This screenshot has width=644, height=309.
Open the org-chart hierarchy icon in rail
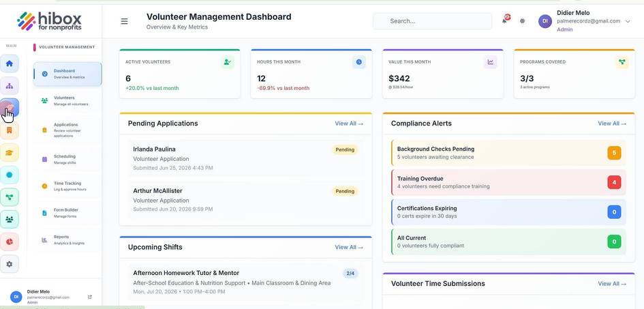click(x=10, y=86)
